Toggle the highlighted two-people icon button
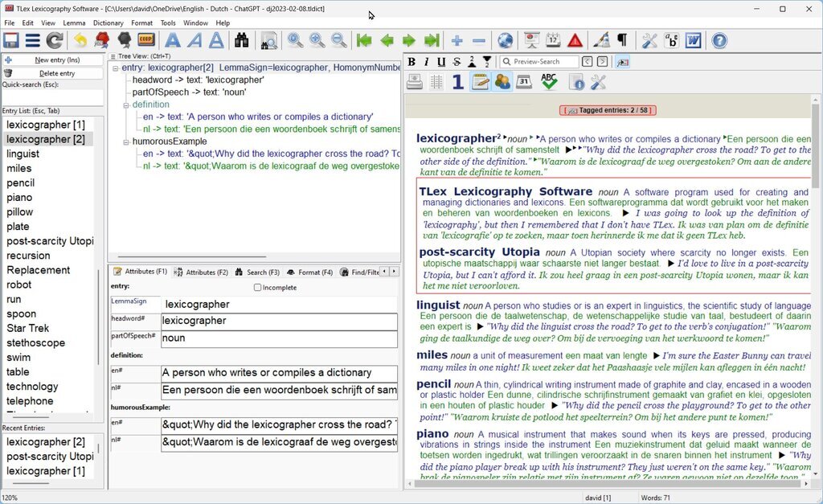 pyautogui.click(x=502, y=82)
